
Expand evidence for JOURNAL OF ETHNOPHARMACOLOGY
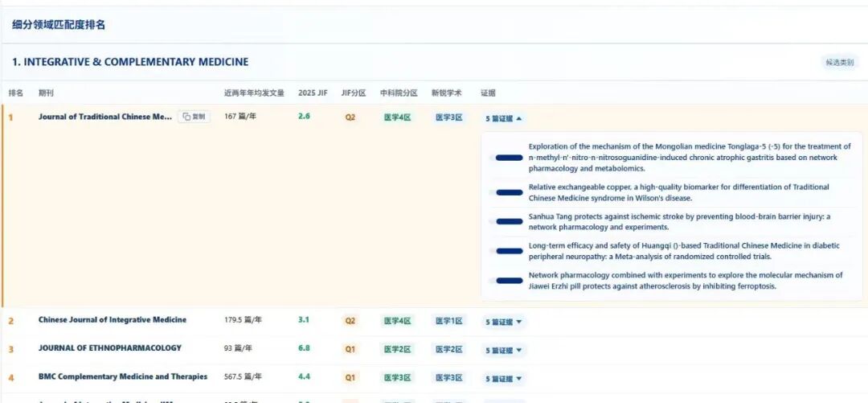pyautogui.click(x=503, y=351)
